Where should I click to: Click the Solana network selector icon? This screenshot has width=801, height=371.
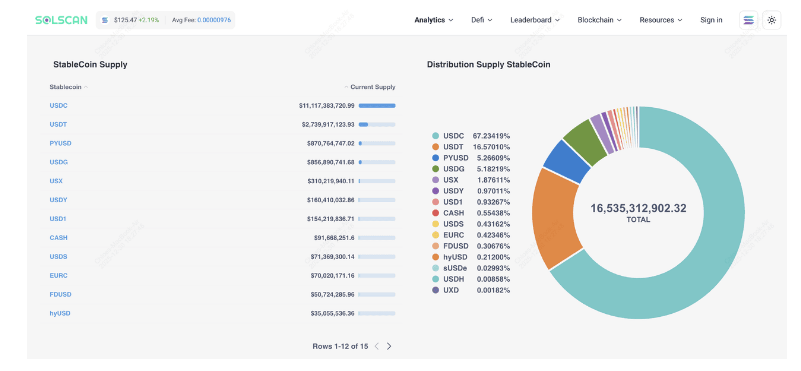click(x=748, y=20)
